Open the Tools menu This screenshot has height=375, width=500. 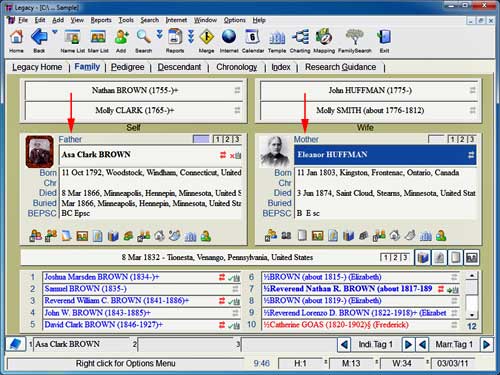point(126,20)
